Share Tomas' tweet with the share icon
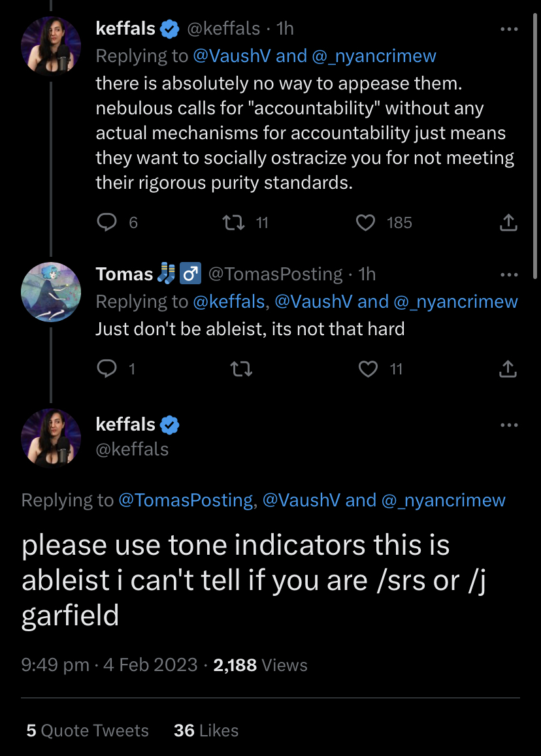The width and height of the screenshot is (541, 756). point(508,369)
